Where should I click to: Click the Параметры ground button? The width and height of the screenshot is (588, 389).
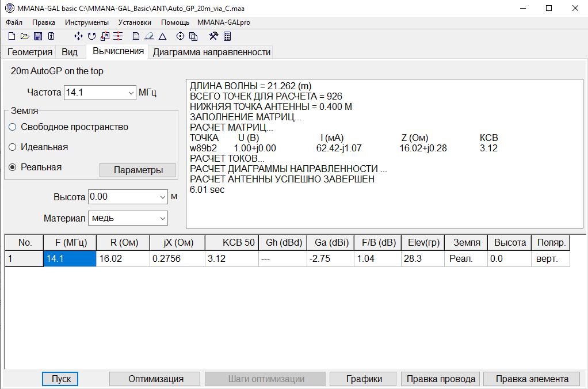pos(138,170)
